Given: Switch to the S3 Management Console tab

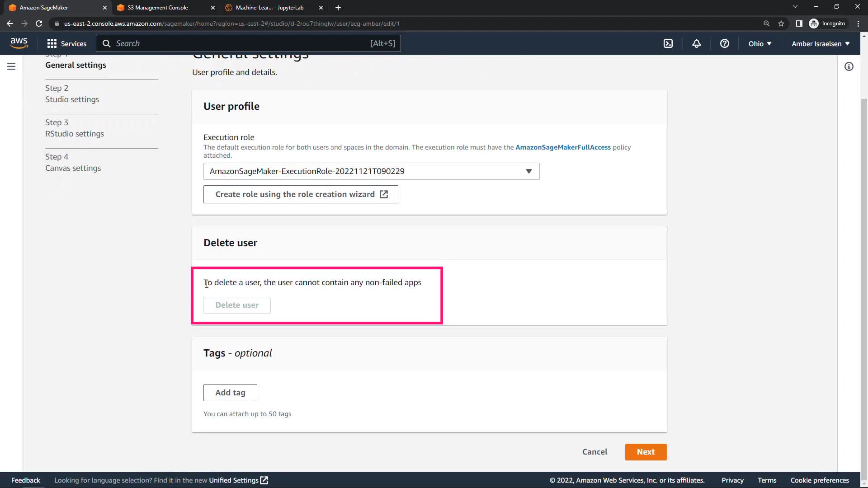Looking at the screenshot, I should [x=158, y=8].
